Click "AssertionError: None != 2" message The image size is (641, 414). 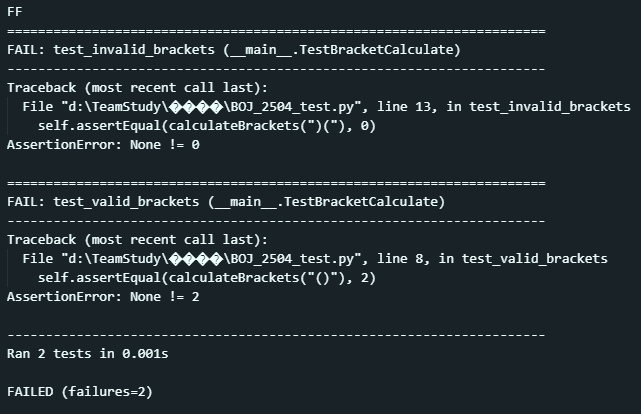point(103,297)
